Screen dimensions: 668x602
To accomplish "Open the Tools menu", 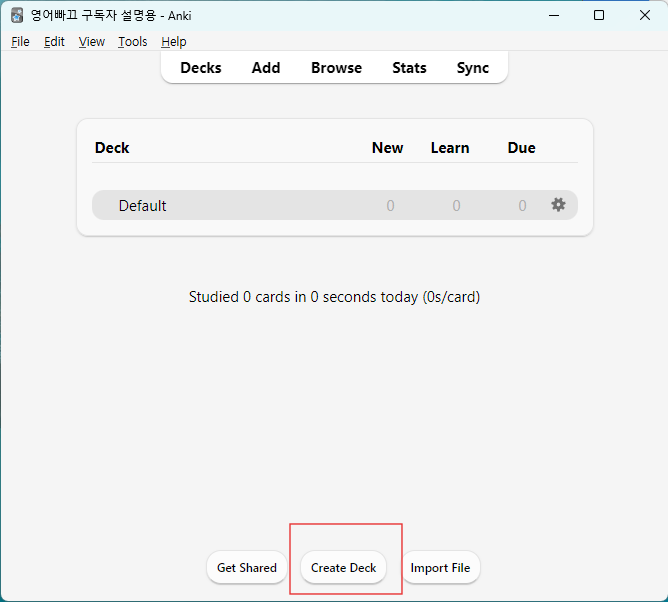I will pyautogui.click(x=132, y=42).
